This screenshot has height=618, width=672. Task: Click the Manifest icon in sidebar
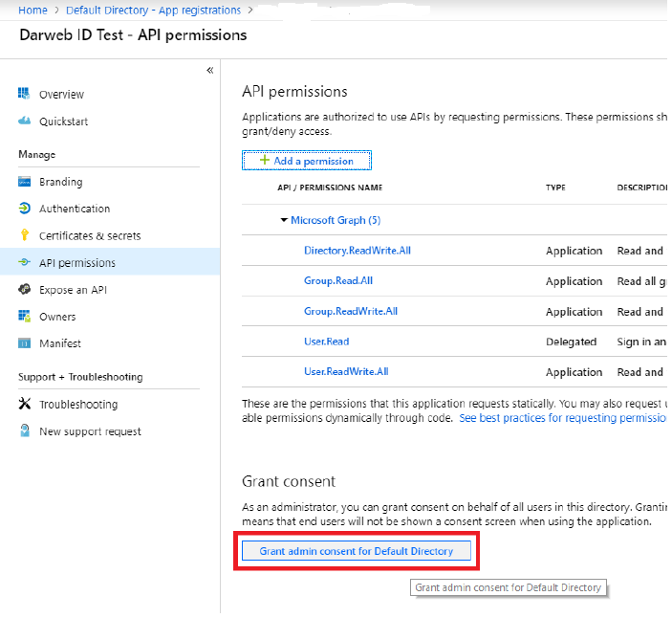coord(25,343)
